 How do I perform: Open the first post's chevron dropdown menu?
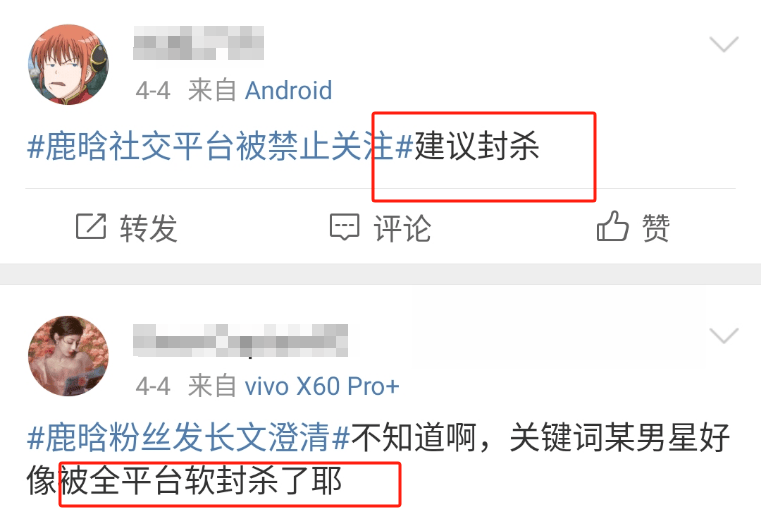(x=724, y=44)
